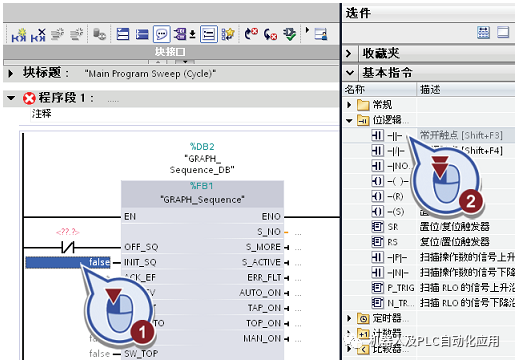Expand the 常规 folder
Viewport: 516px width, 364px height.
click(349, 105)
